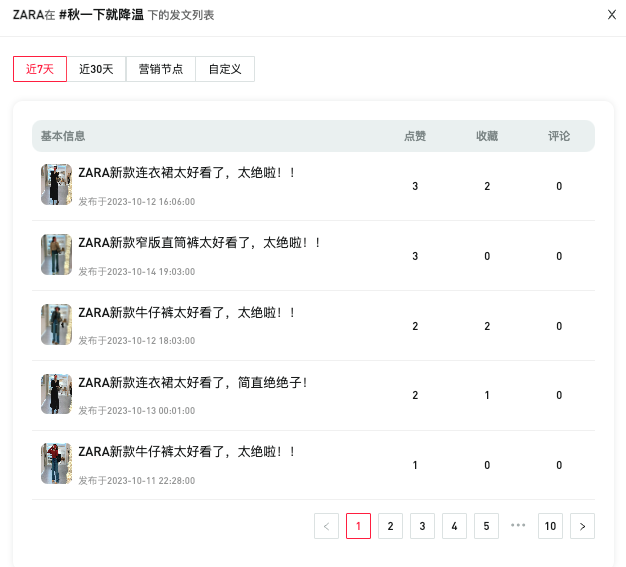The image size is (626, 567).
Task: Click 收藏 column header
Action: (487, 136)
